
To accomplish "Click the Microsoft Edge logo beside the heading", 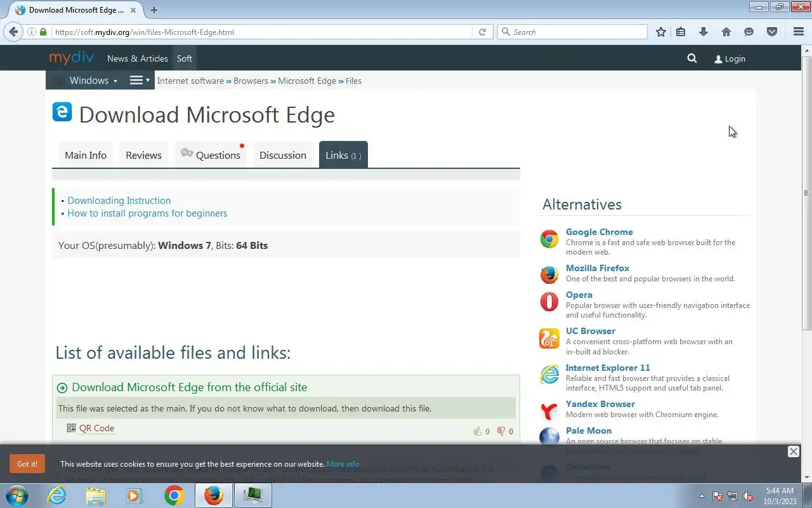I will (62, 112).
